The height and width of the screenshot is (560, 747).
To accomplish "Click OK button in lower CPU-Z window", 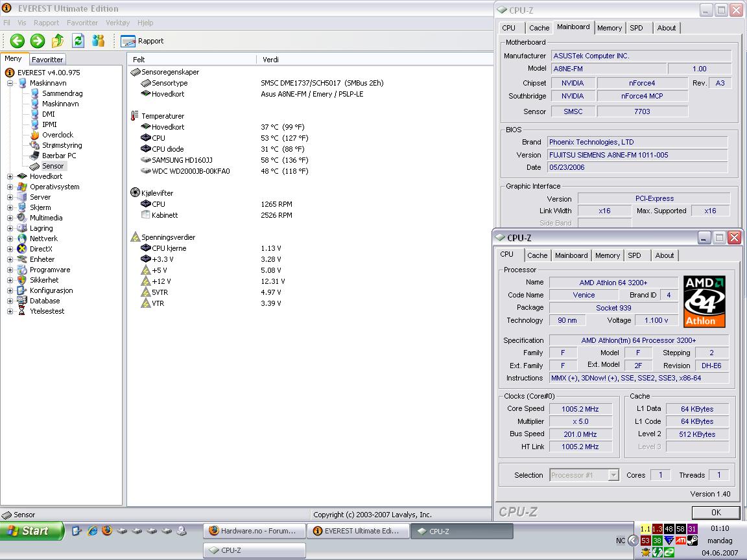I will [716, 513].
